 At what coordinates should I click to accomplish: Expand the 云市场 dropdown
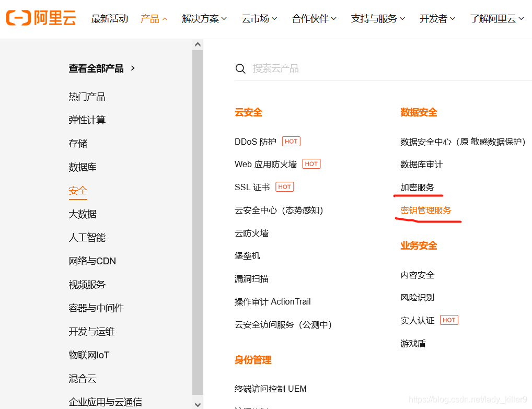(259, 19)
